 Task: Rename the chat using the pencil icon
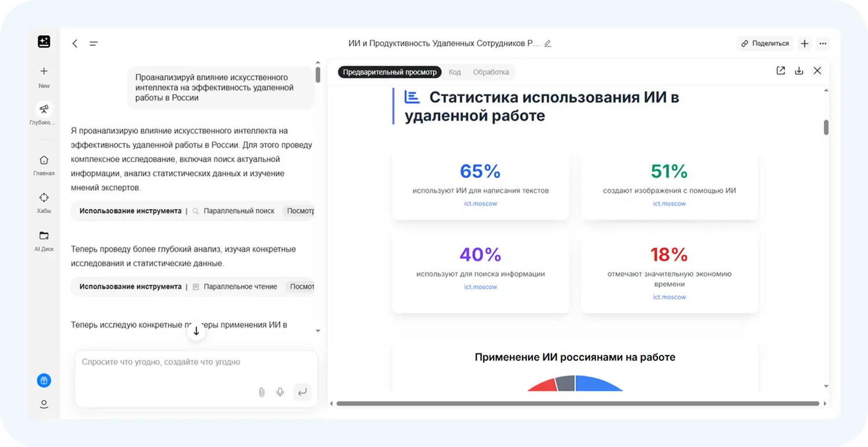coord(548,43)
